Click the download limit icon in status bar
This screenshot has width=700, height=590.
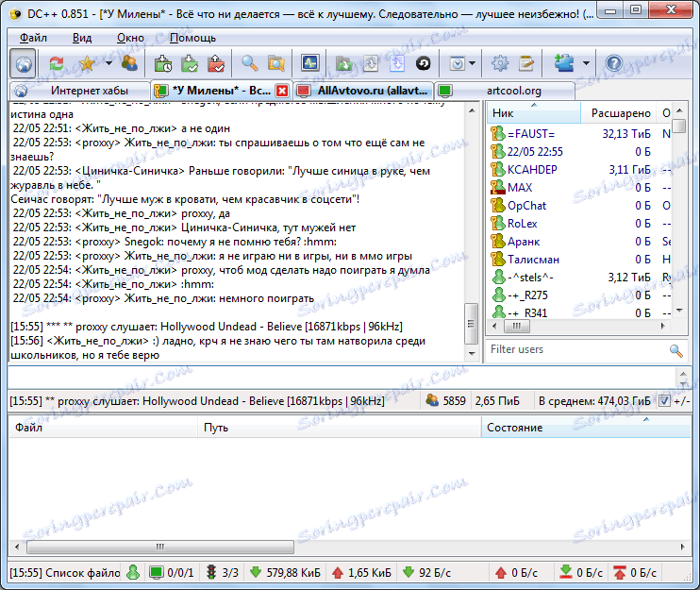coord(565,572)
